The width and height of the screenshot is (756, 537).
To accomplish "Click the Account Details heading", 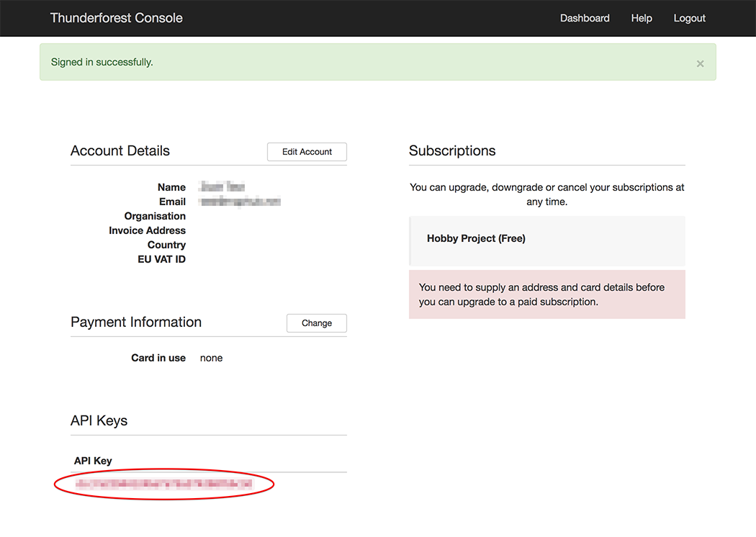I will [120, 150].
